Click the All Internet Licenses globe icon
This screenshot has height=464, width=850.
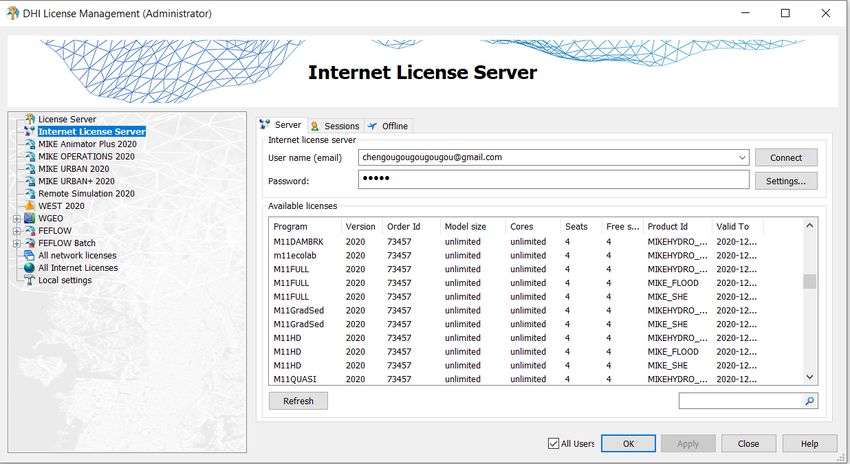click(30, 268)
